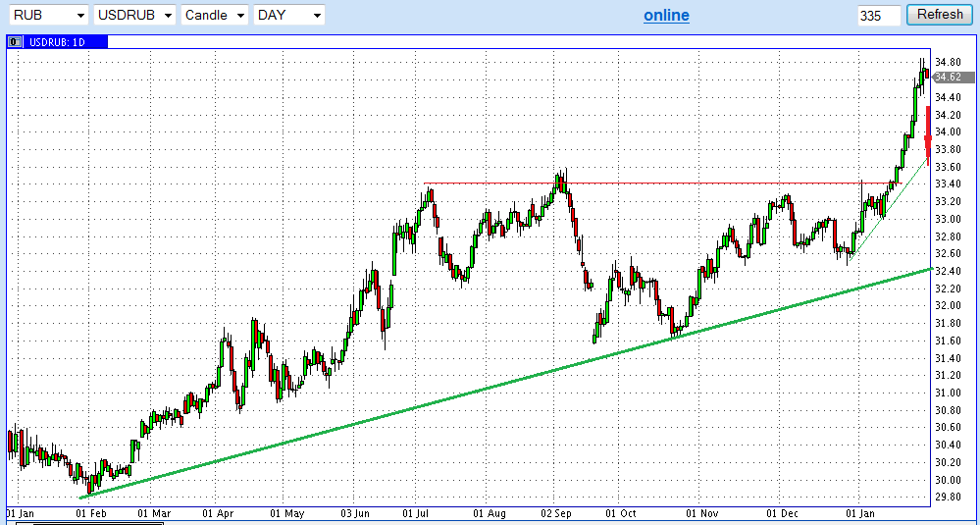Image resolution: width=980 pixels, height=525 pixels.
Task: Expand the DAY timeframe dropdown
Action: tap(288, 15)
